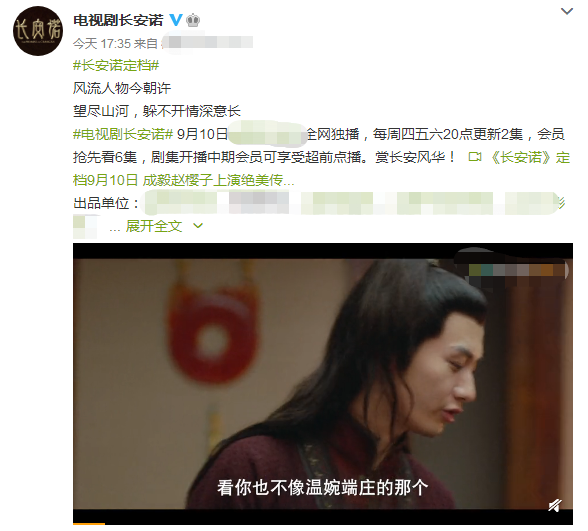Click the blurred source link after 来自
588x531 pixels.
207,42
